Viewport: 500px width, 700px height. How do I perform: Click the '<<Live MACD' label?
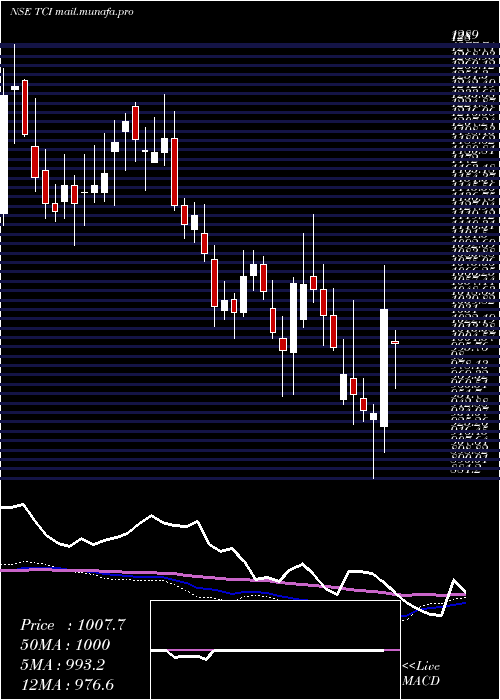(x=421, y=674)
